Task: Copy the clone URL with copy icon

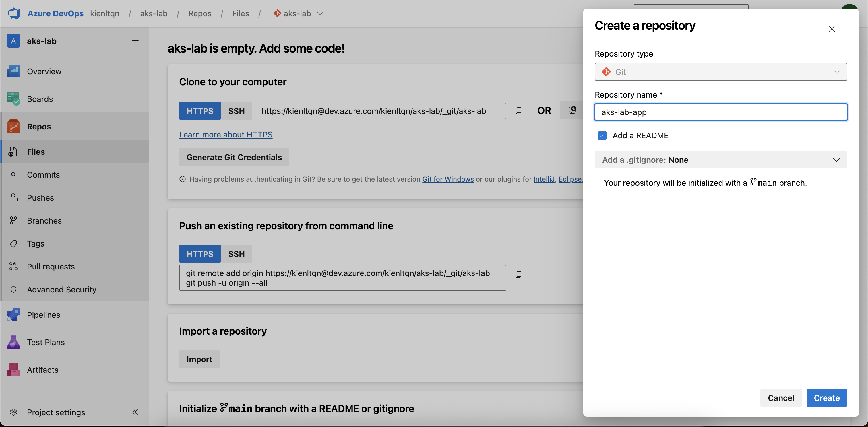Action: pos(518,110)
